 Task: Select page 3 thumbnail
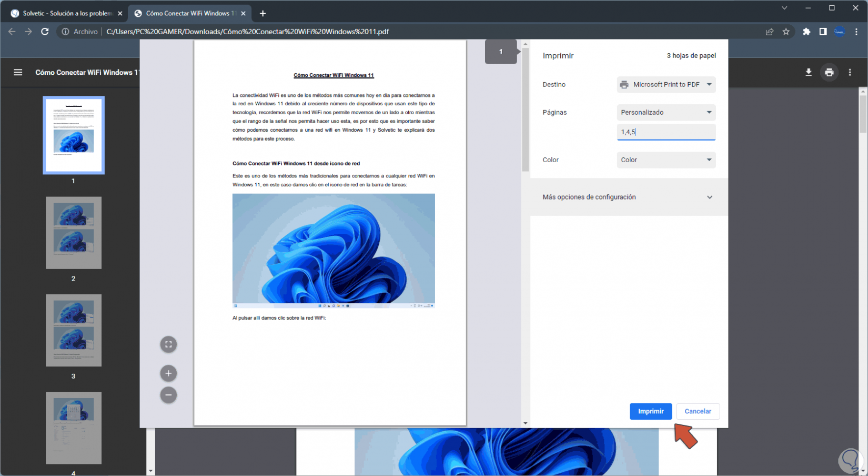(x=74, y=330)
